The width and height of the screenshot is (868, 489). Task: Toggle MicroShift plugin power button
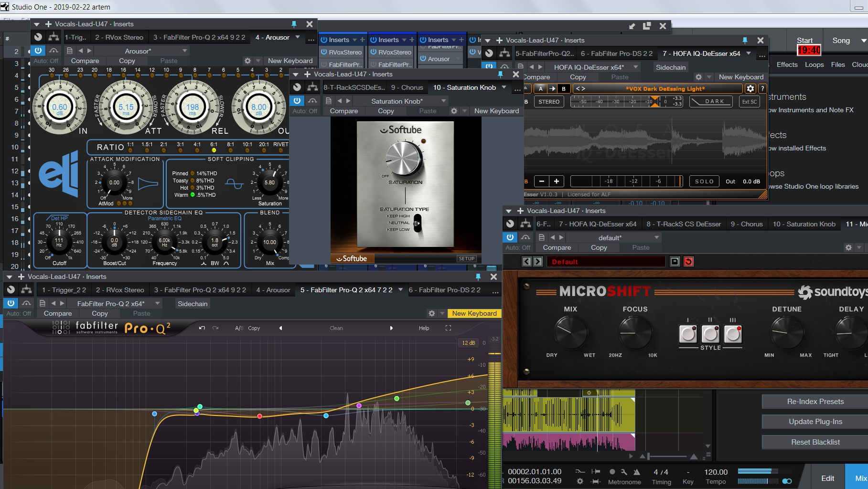[510, 237]
